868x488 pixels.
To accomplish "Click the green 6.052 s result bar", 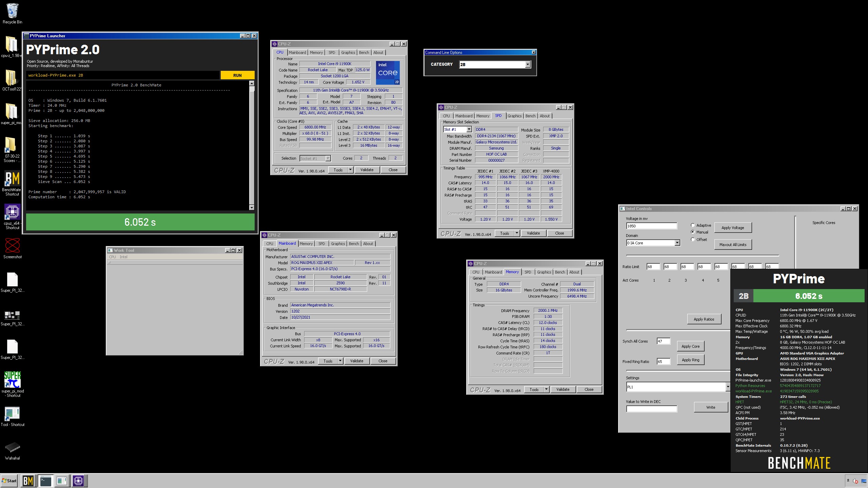I will tap(140, 222).
